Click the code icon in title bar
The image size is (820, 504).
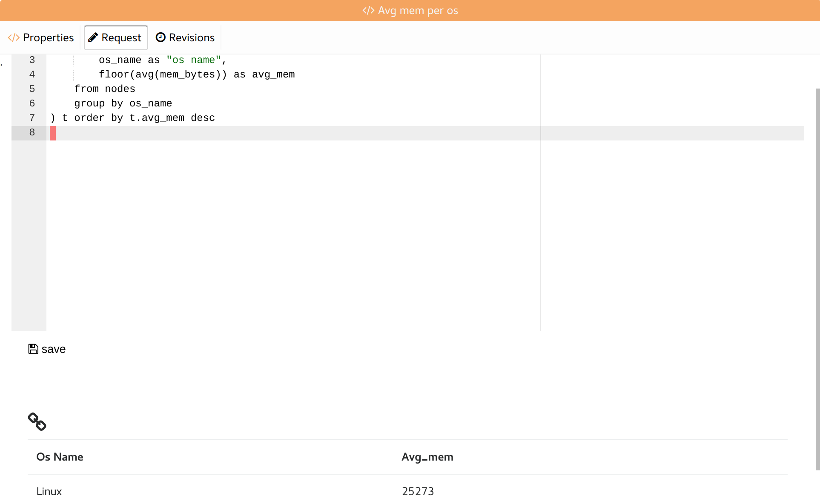point(368,11)
